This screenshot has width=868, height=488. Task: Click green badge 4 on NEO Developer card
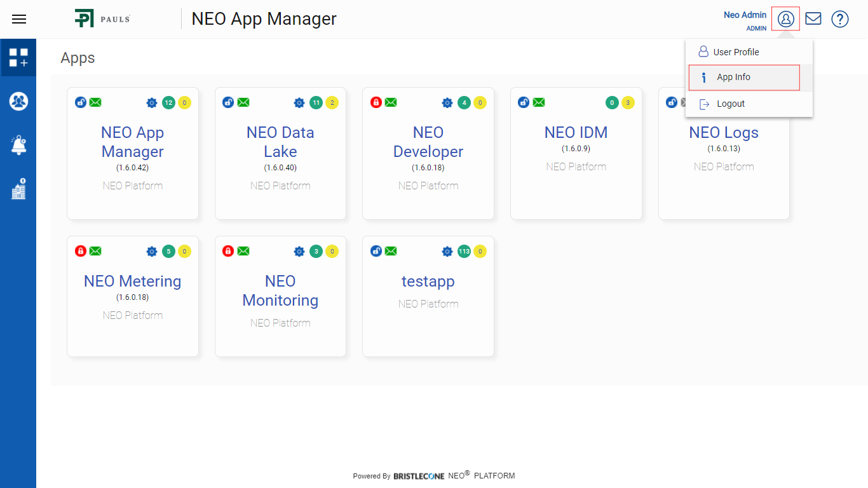tap(464, 102)
